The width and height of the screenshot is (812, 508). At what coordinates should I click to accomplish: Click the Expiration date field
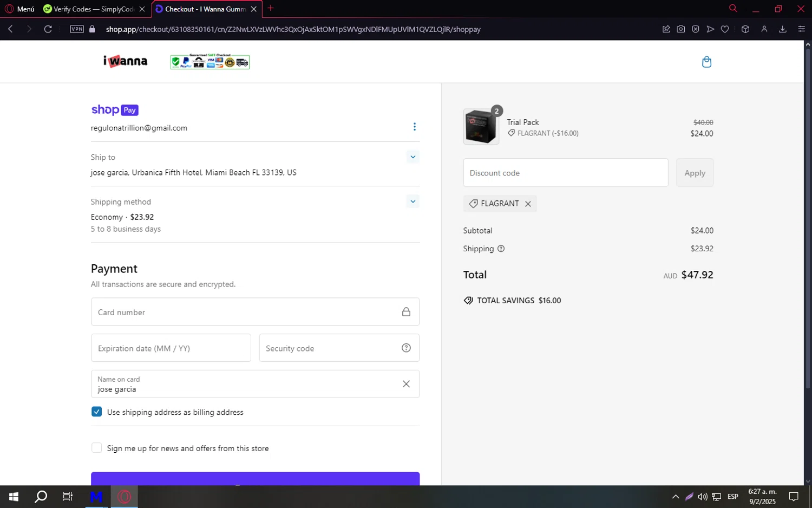coord(171,348)
